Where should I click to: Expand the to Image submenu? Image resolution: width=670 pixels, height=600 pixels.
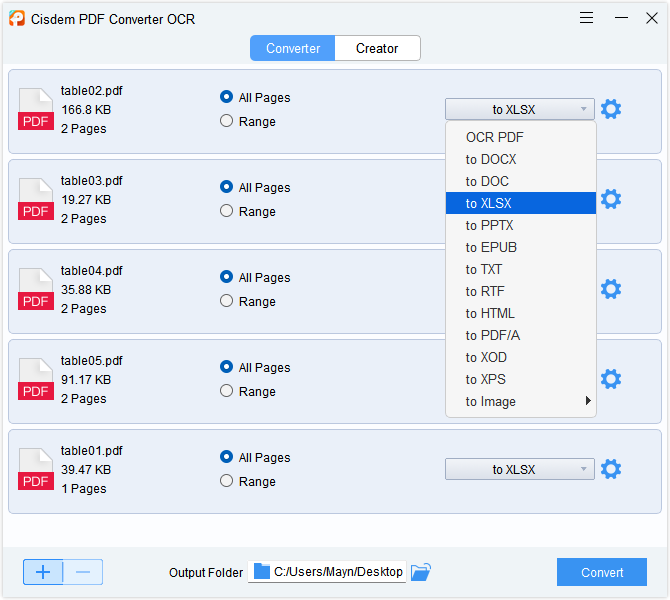click(521, 401)
